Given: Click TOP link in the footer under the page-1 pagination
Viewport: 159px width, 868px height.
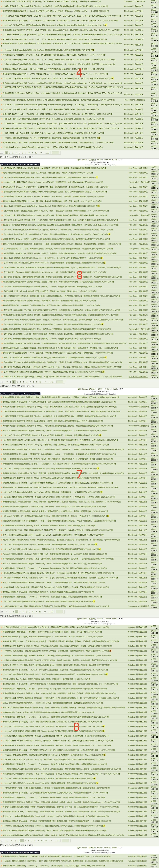Looking at the screenshot, I should click(121, 160).
